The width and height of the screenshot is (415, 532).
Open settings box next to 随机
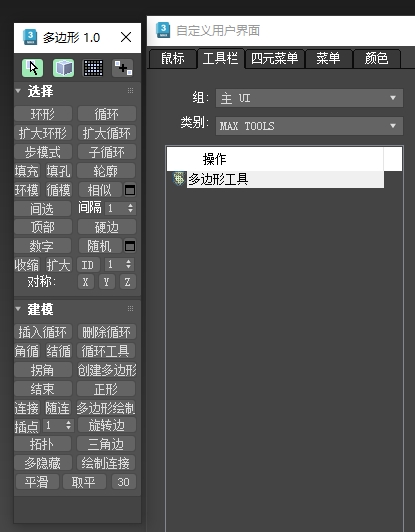pyautogui.click(x=130, y=246)
